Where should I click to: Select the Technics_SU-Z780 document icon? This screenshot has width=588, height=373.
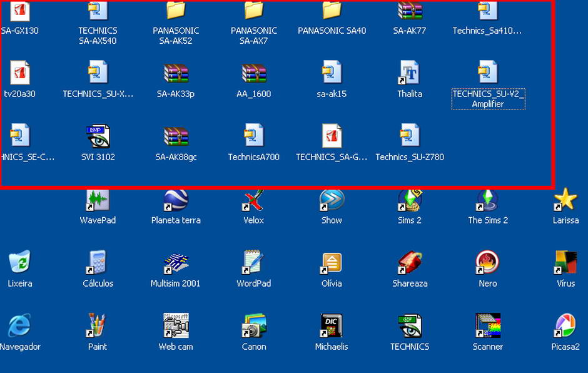pyautogui.click(x=410, y=135)
